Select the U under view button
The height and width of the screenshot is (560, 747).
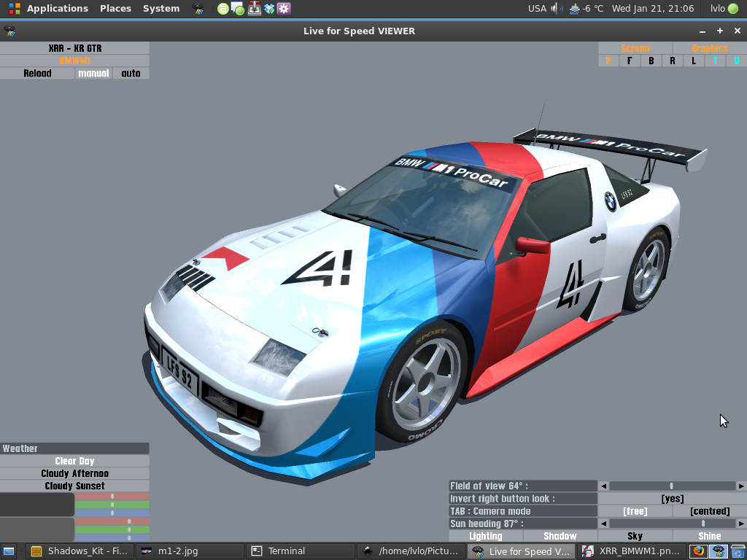[737, 61]
